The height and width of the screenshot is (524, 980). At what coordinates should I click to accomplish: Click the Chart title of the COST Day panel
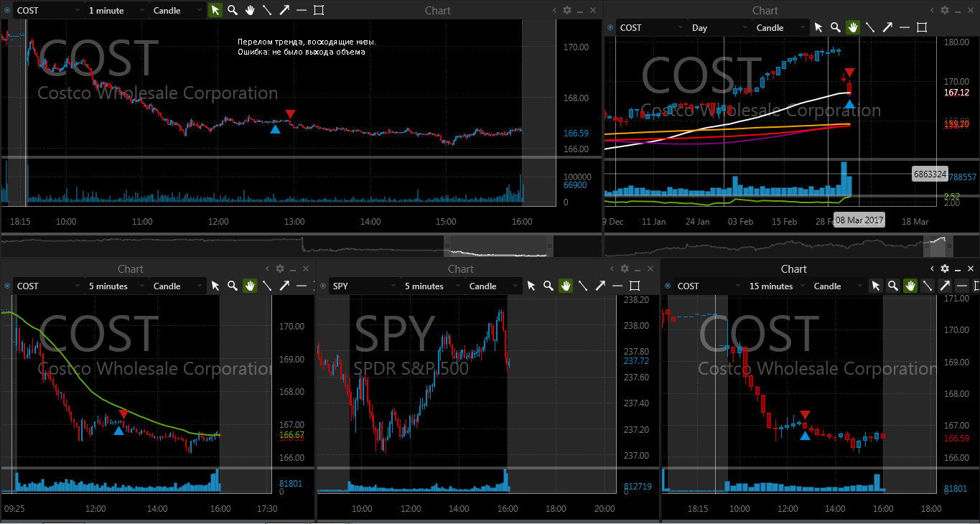click(765, 10)
